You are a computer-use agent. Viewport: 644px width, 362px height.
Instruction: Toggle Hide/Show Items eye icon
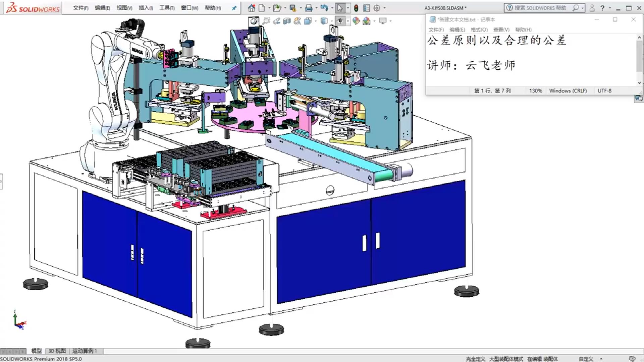pos(340,21)
